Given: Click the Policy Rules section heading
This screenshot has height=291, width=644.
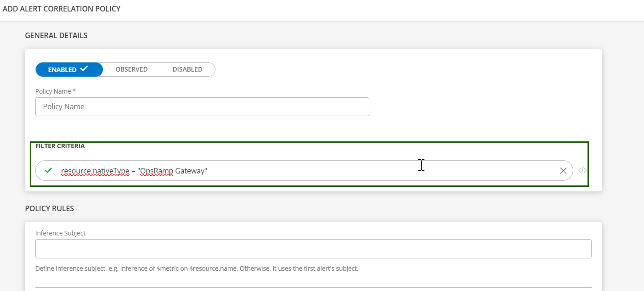Looking at the screenshot, I should tap(50, 208).
